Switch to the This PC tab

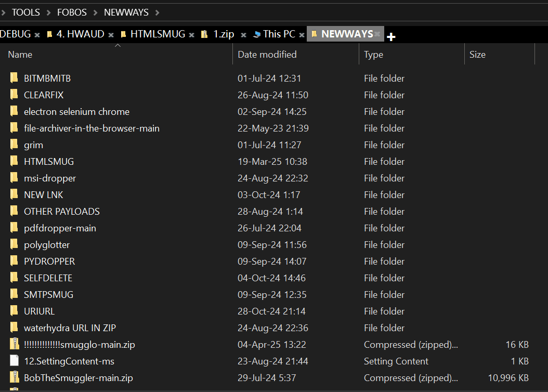click(x=279, y=34)
